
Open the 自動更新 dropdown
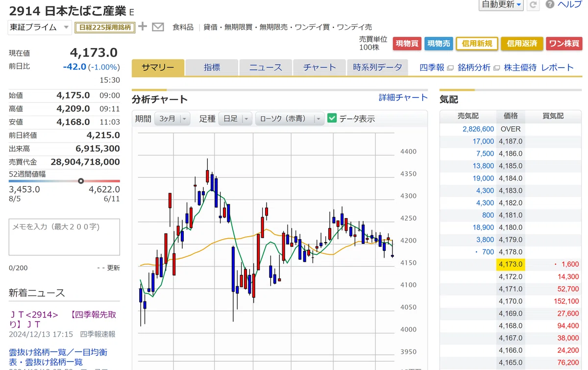pyautogui.click(x=501, y=4)
